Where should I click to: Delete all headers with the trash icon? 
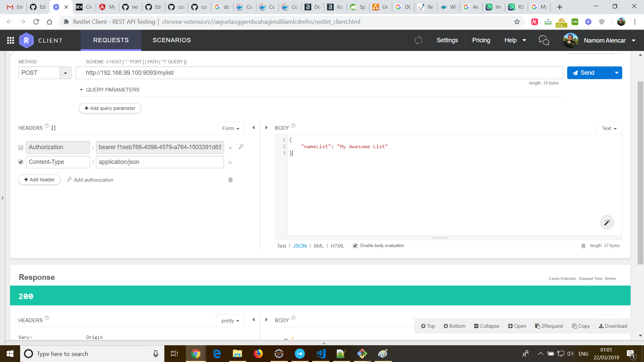click(x=230, y=180)
